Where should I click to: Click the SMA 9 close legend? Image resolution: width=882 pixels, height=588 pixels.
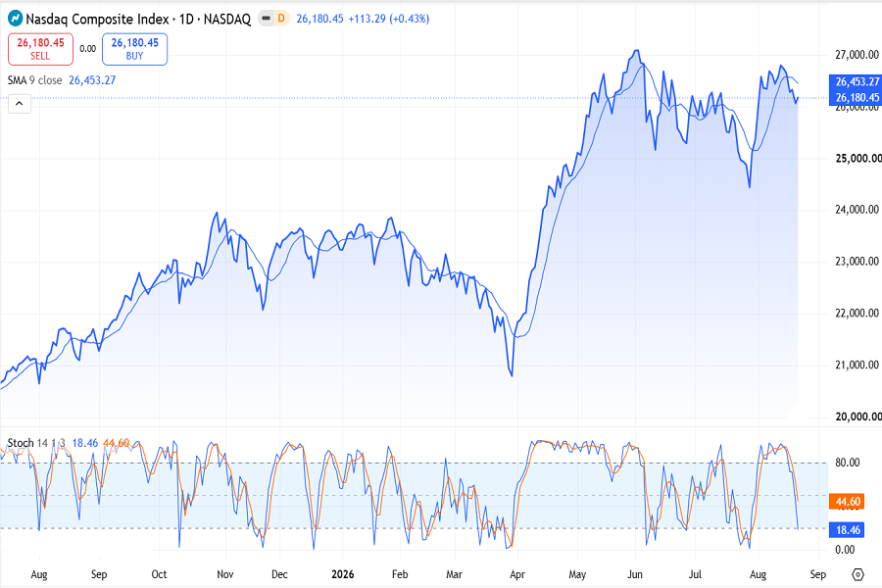(35, 80)
